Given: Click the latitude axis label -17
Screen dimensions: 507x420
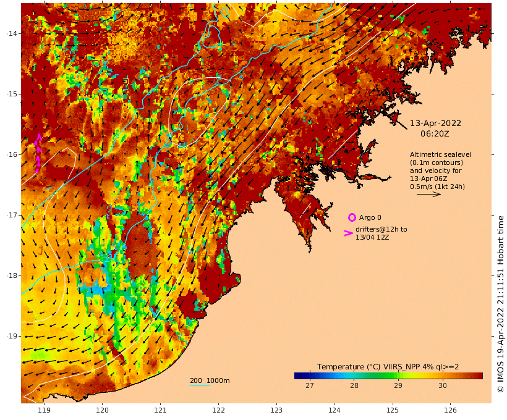Looking at the screenshot, I should [12, 215].
